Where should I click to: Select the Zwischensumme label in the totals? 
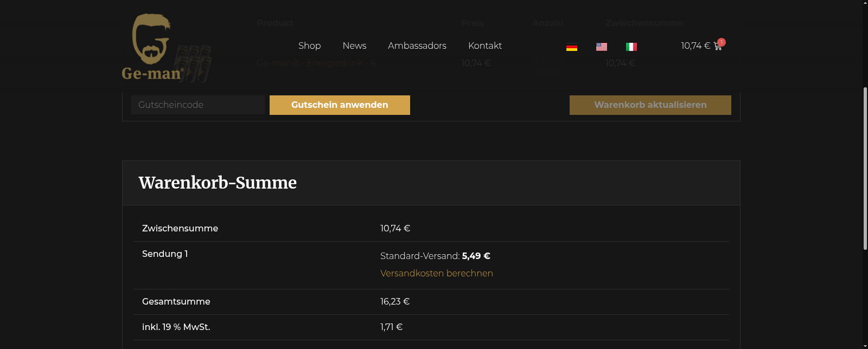(180, 229)
